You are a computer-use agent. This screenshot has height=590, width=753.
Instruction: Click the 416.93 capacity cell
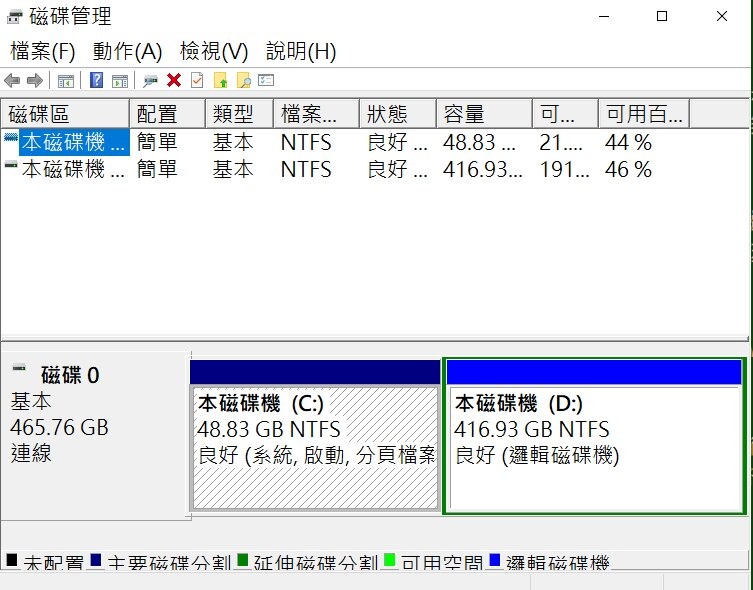pyautogui.click(x=482, y=169)
